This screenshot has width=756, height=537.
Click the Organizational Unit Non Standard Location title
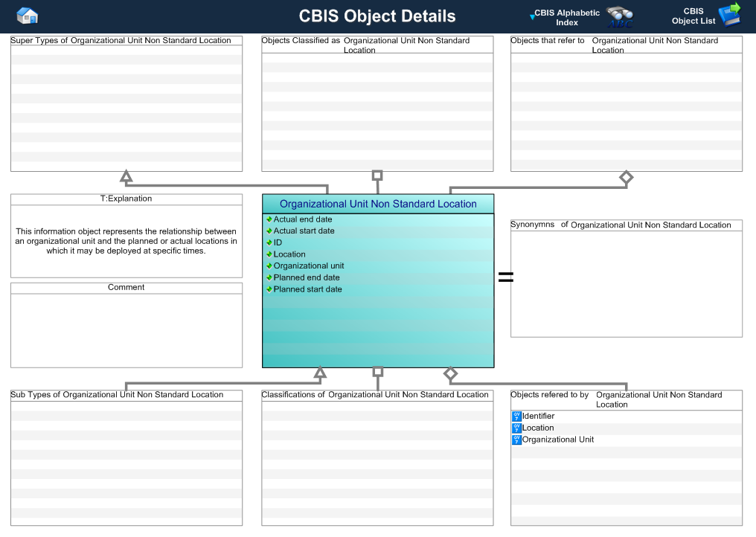click(x=378, y=204)
